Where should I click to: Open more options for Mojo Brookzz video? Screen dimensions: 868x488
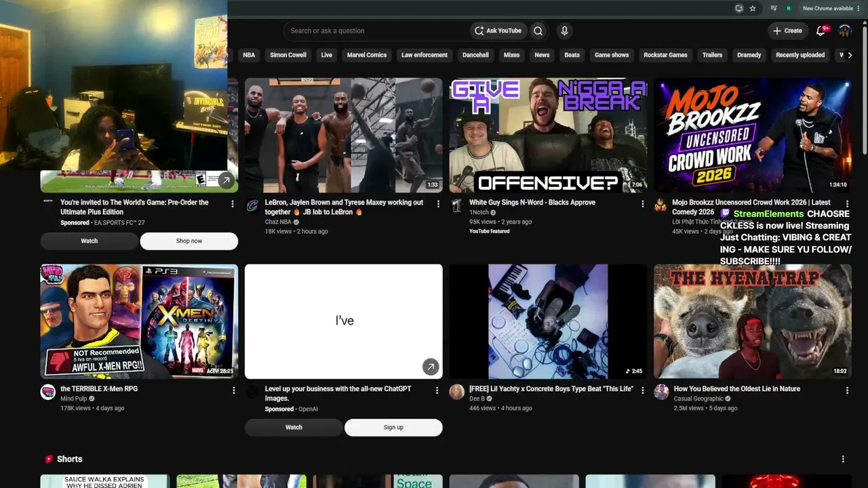click(847, 203)
